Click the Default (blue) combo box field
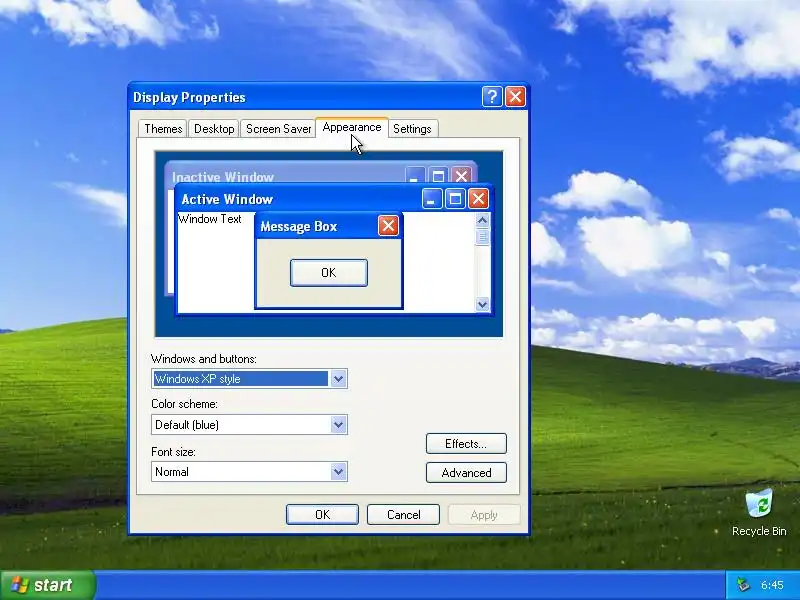Image resolution: width=800 pixels, height=600 pixels. click(249, 424)
